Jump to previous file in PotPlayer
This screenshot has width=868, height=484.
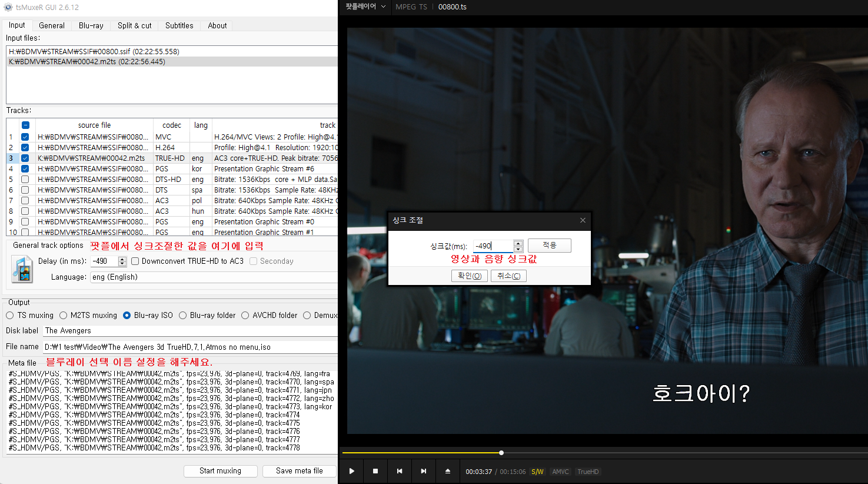[x=400, y=471]
